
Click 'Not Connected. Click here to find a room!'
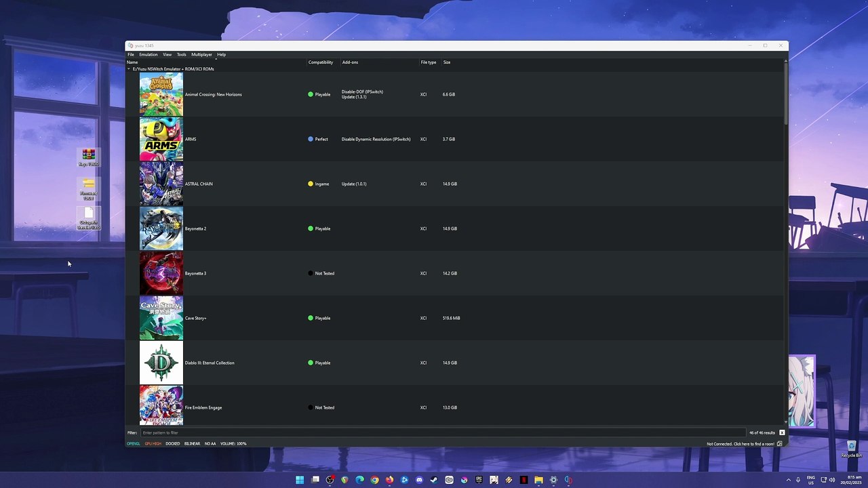741,444
